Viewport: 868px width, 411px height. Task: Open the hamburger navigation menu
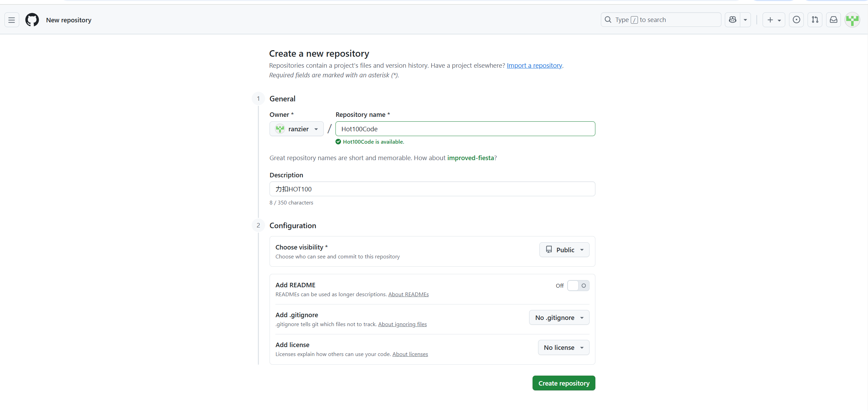[12, 20]
